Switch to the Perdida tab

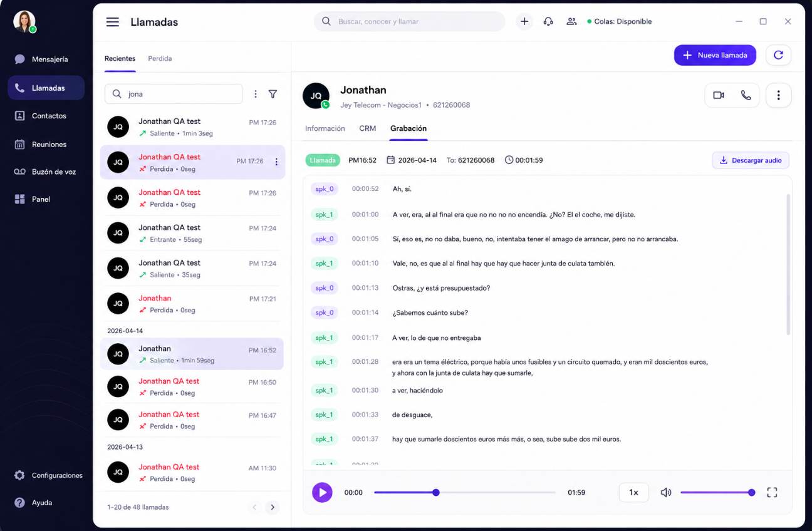160,58
